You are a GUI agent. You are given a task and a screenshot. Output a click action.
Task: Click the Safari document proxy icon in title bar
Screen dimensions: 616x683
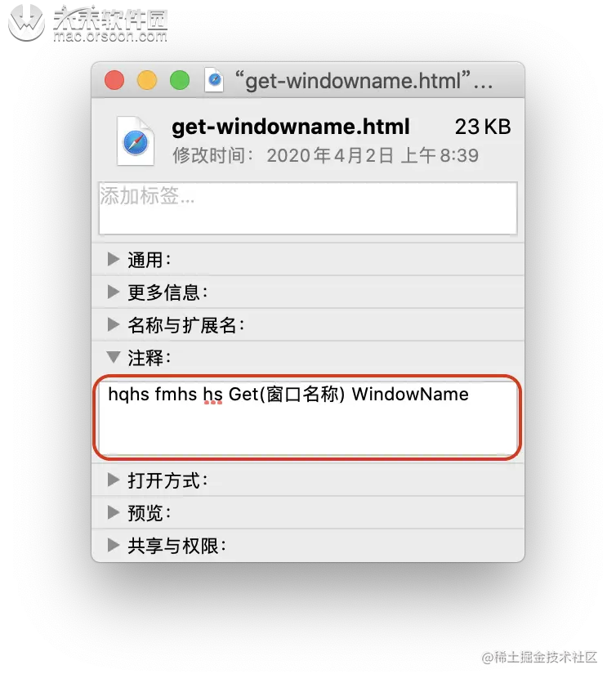pyautogui.click(x=214, y=80)
